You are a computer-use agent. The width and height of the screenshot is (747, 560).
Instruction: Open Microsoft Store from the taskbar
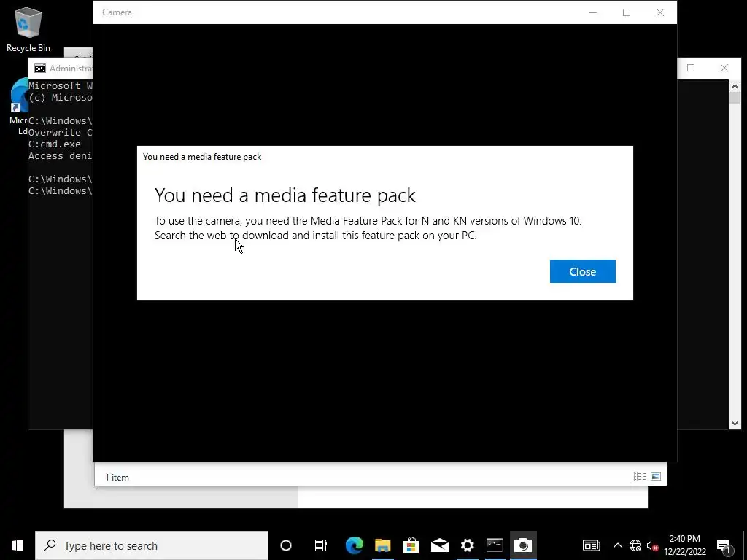[x=411, y=545]
